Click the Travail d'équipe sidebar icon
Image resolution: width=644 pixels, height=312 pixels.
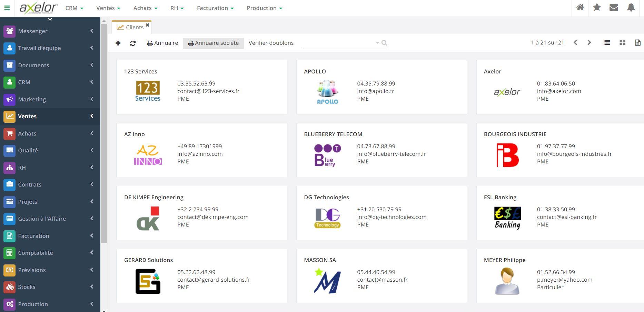pyautogui.click(x=10, y=48)
